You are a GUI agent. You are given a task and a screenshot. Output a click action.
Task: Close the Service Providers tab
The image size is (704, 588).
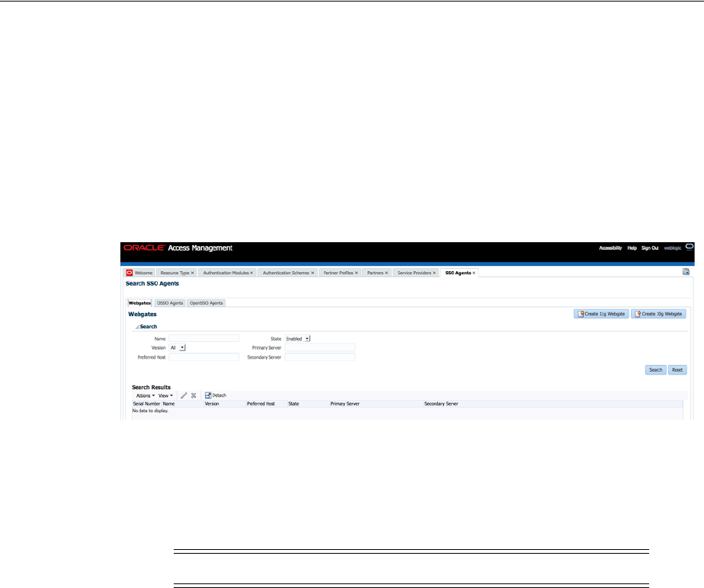coord(434,273)
